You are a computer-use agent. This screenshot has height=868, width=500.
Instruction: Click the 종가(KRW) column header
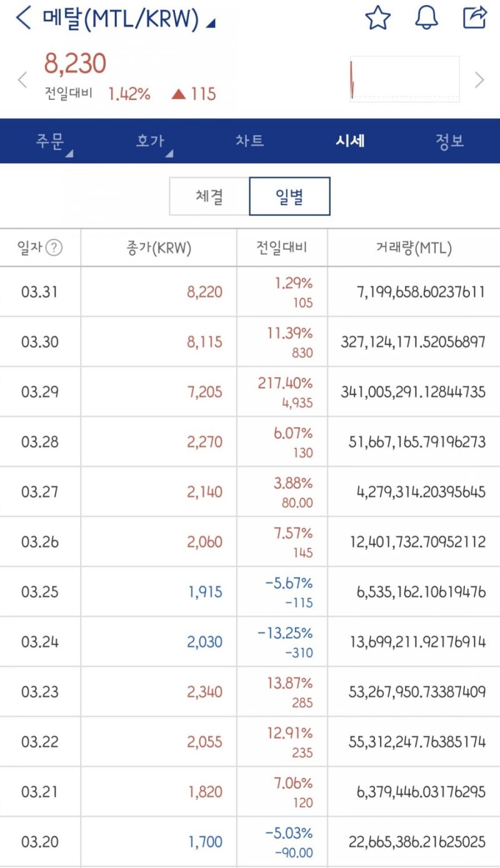[x=157, y=248]
